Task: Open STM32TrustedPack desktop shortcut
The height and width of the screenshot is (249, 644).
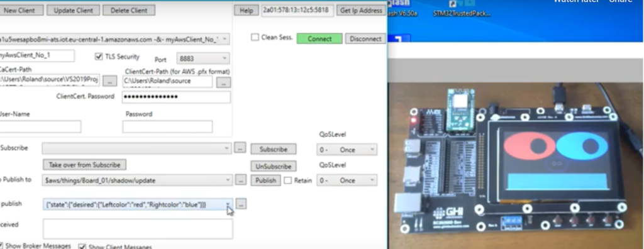Action: (x=462, y=9)
